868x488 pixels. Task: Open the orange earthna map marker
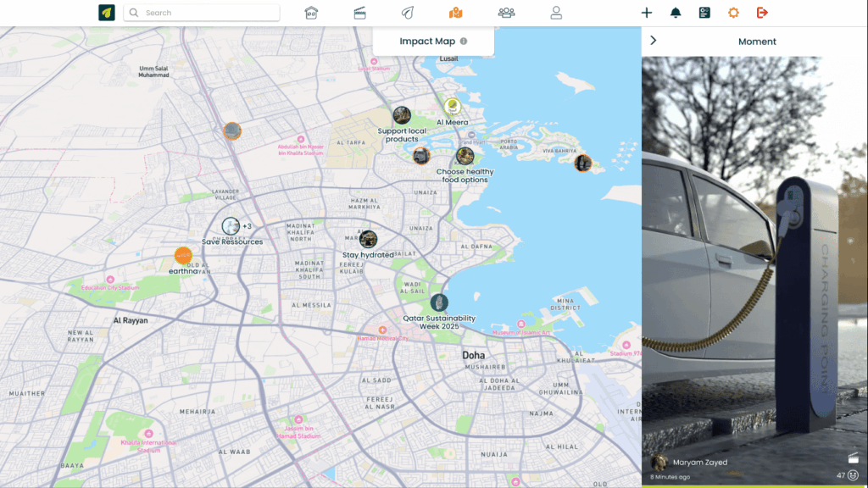[x=183, y=255]
